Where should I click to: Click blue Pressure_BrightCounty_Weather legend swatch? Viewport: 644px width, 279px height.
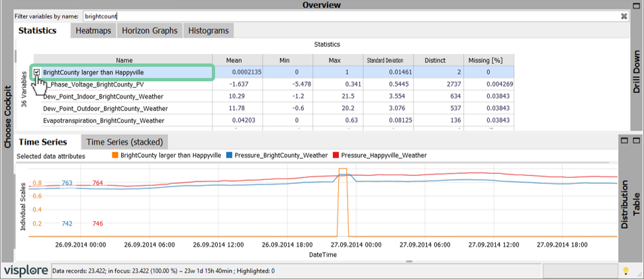point(228,155)
